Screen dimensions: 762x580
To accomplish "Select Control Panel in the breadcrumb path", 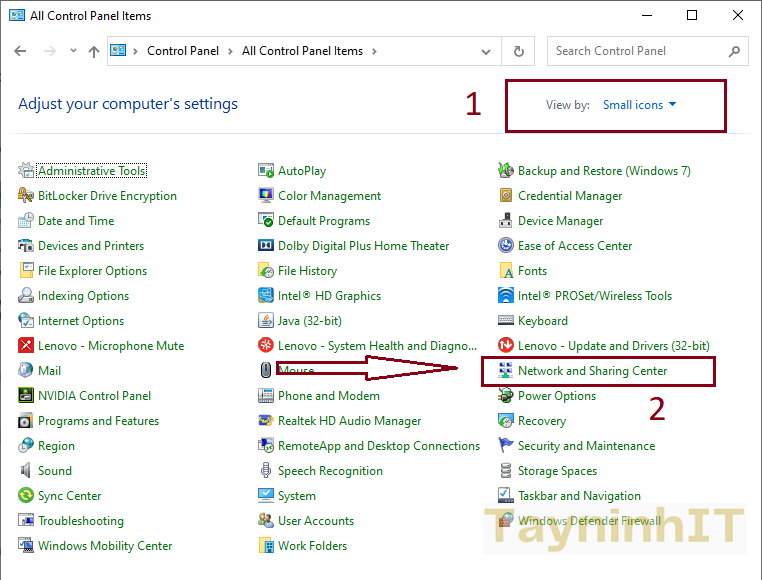I will tap(181, 51).
